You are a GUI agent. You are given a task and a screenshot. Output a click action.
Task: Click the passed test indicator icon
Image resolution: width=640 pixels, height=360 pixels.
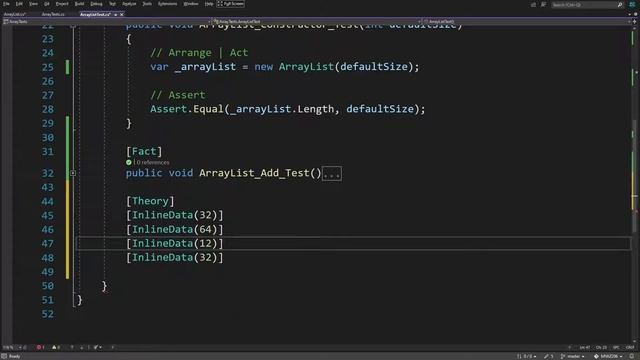(x=129, y=162)
